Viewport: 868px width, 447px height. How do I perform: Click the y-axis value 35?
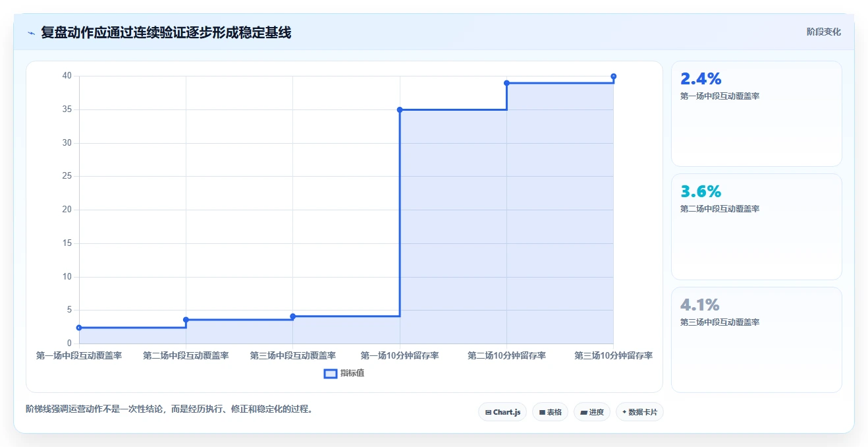[x=67, y=109]
